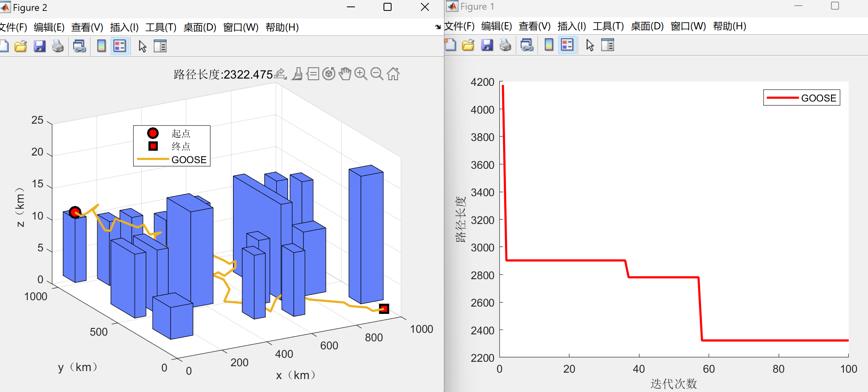The width and height of the screenshot is (868, 392).
Task: Open Property Inspector in Figure 1 toolbar
Action: tap(608, 45)
